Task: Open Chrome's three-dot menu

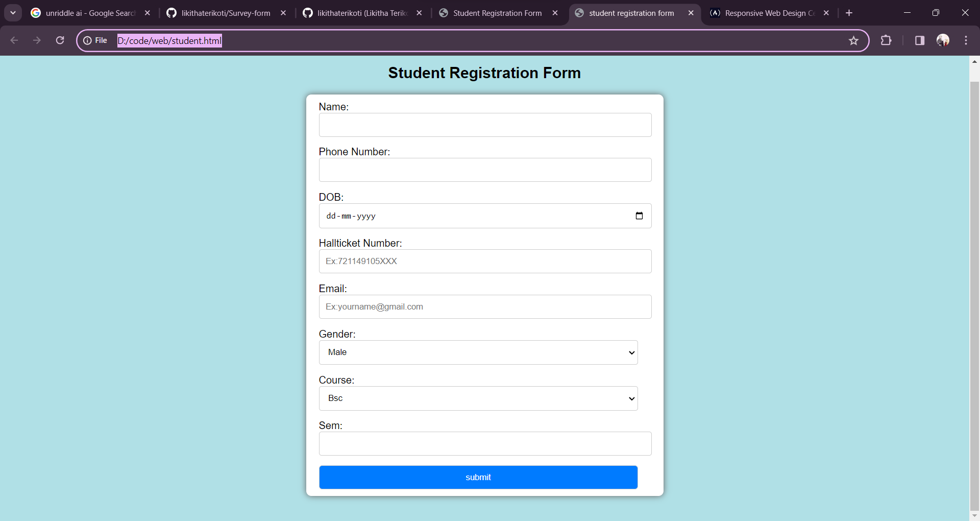Action: [x=966, y=40]
